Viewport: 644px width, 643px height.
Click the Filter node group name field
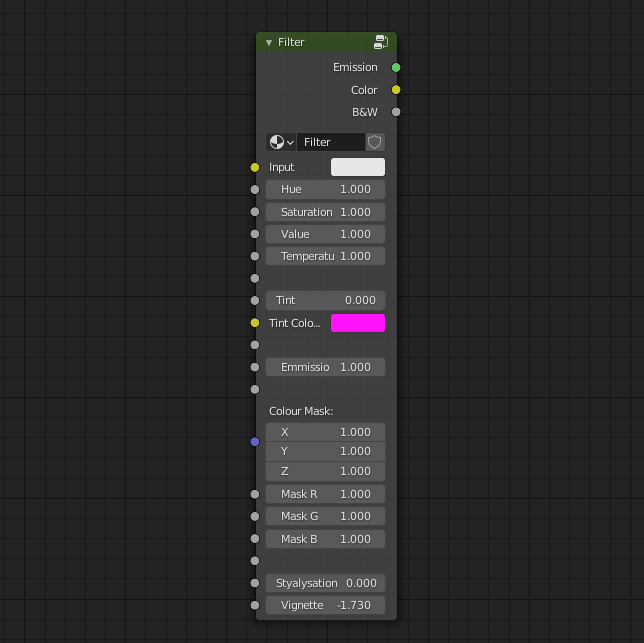pos(331,142)
